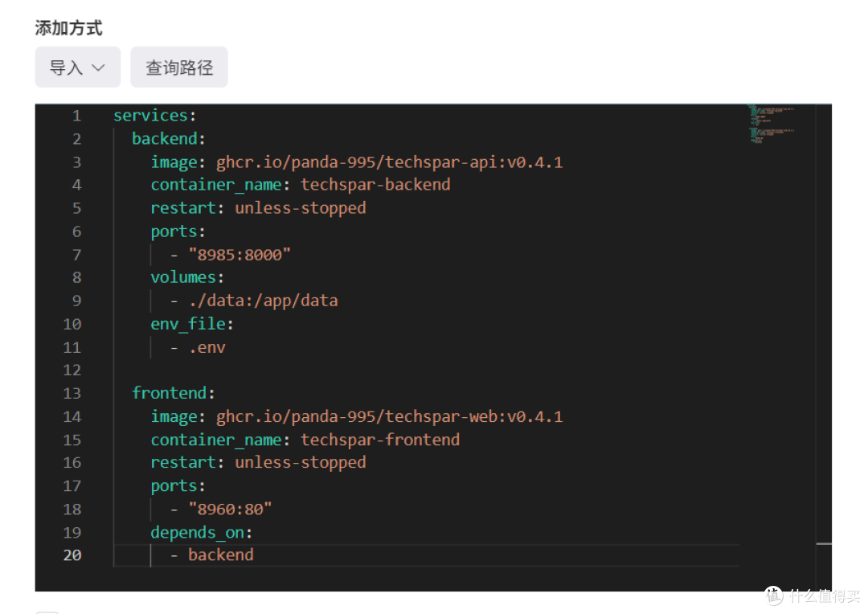This screenshot has width=868, height=614.
Task: Click the 'techspar-backend' container name value
Action: click(375, 184)
